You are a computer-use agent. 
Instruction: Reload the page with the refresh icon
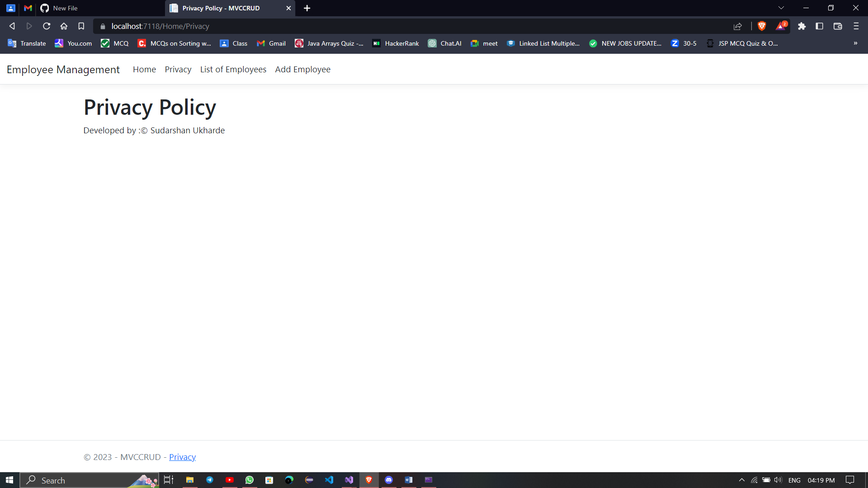pyautogui.click(x=46, y=26)
